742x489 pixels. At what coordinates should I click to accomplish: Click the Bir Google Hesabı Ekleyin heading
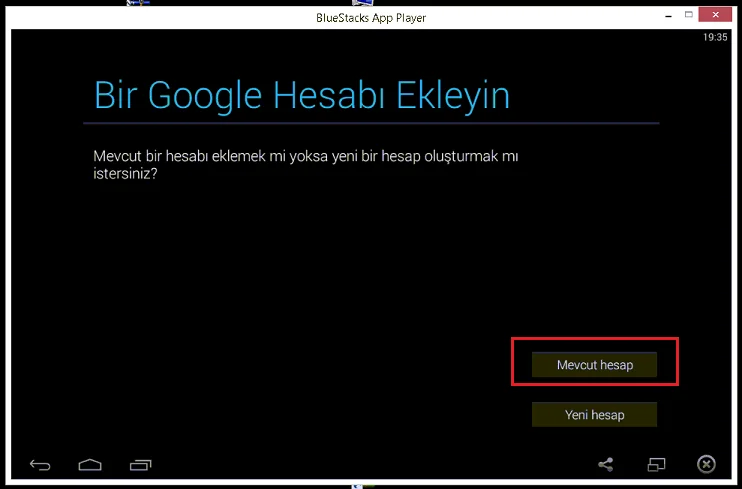point(302,96)
